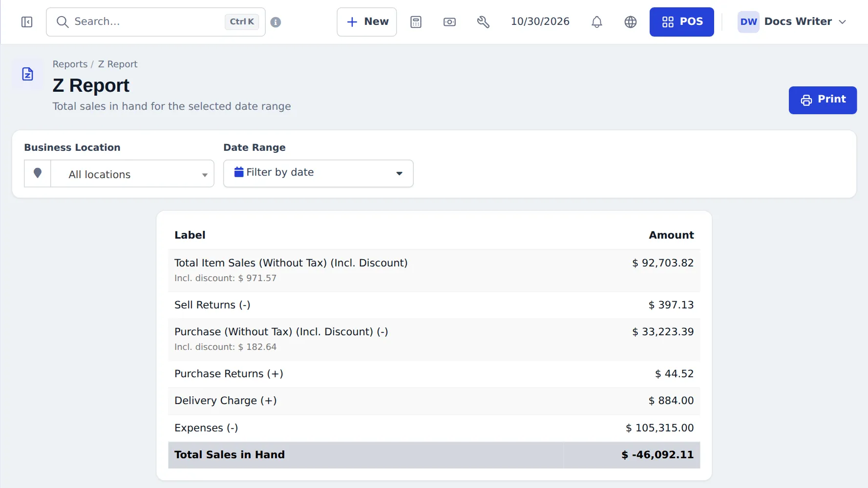
Task: Select the Purchase Returns (+) label
Action: [229, 373]
